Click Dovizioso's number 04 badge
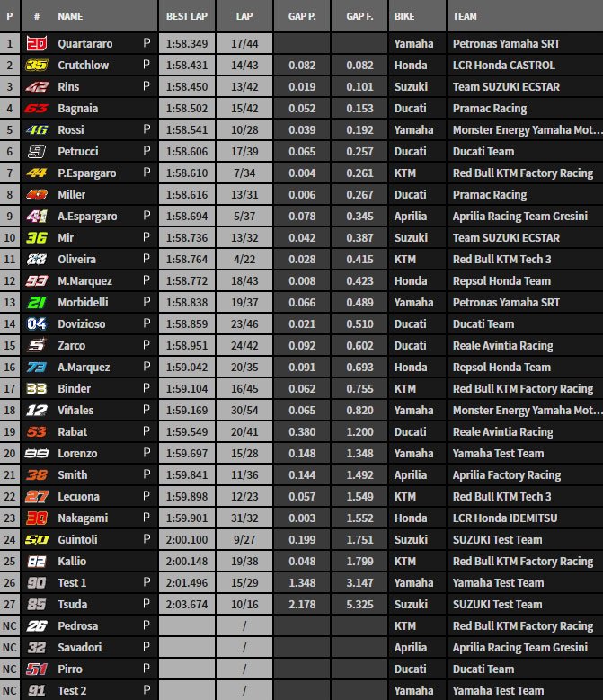The height and width of the screenshot is (700, 603). point(36,323)
